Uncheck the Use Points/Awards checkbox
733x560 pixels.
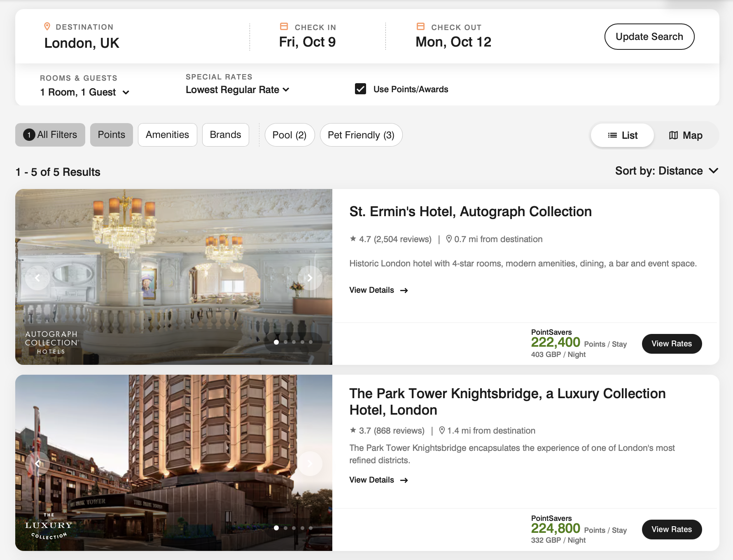[x=360, y=89]
